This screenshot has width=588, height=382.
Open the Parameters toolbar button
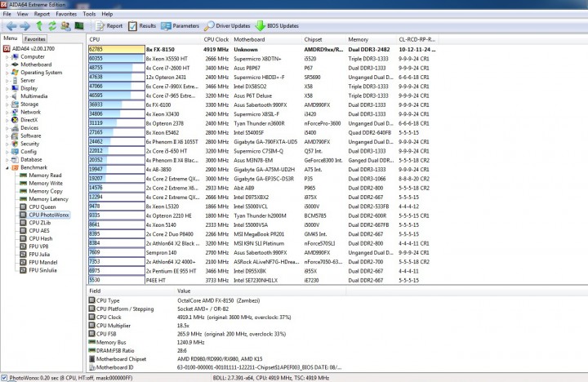tap(180, 26)
